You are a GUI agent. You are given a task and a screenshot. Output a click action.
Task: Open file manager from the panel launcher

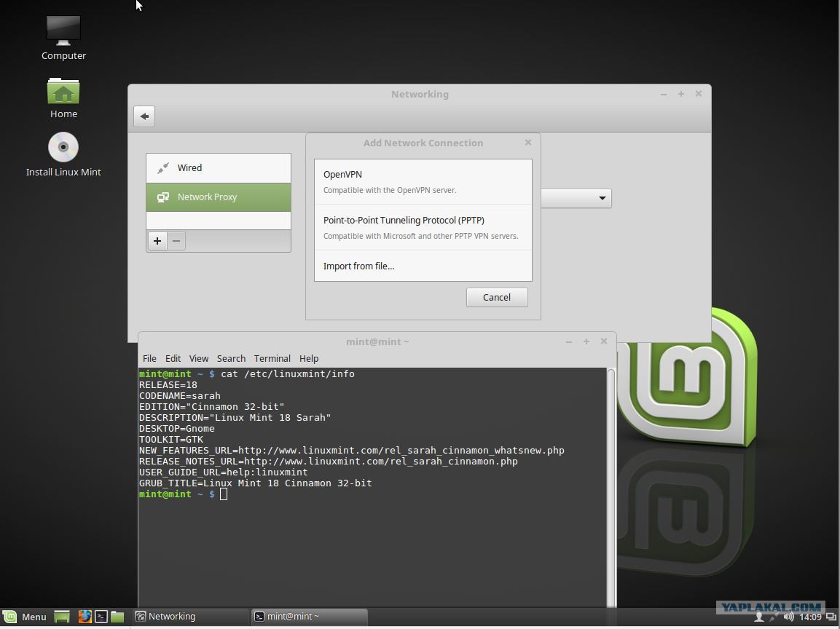coord(117,617)
